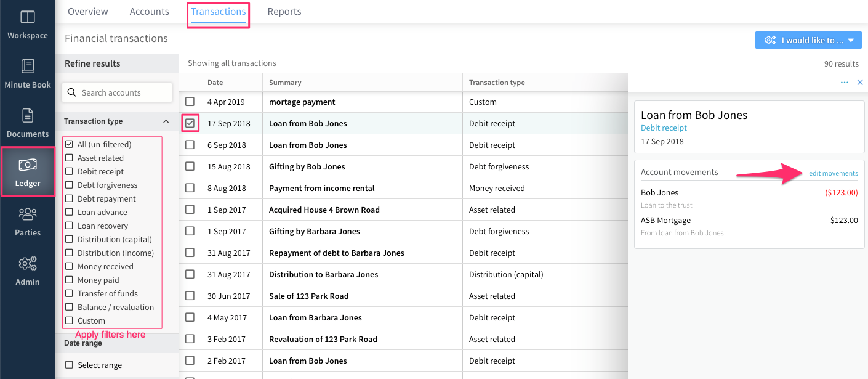This screenshot has height=379, width=868.
Task: Open the 'I would like to ...' dropdown
Action: (x=808, y=40)
